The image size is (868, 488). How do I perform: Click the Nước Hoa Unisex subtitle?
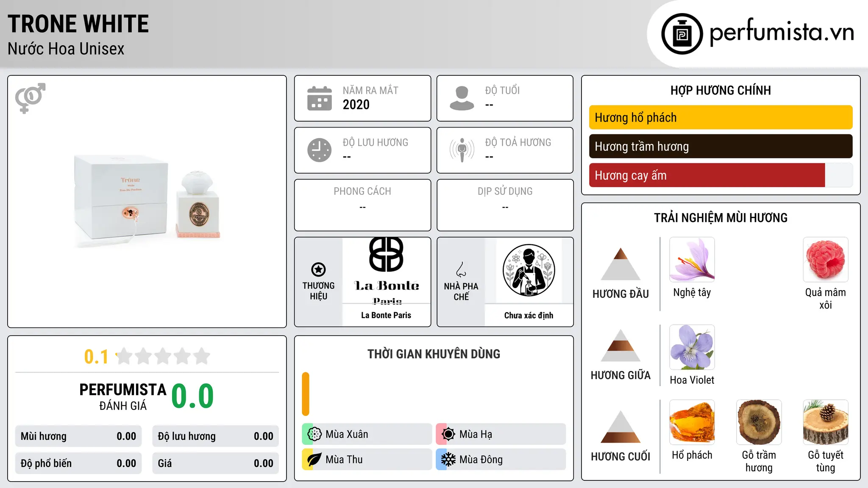(66, 49)
